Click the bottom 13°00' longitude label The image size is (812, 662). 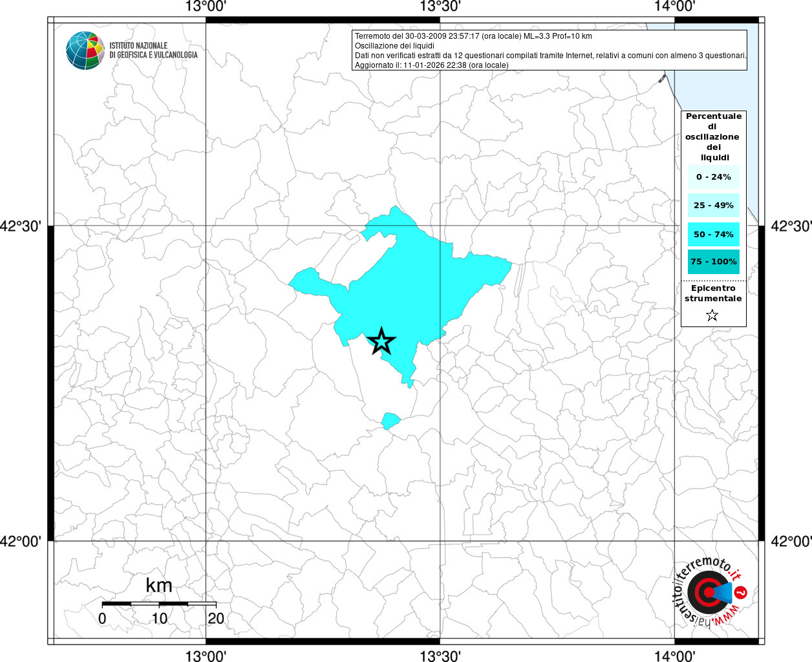206,656
